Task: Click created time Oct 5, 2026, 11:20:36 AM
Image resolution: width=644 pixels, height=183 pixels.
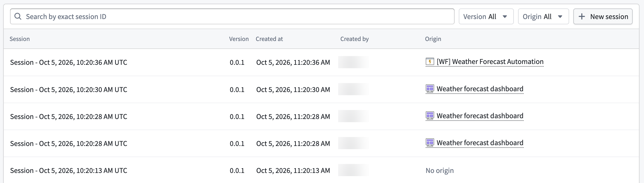Action: [293, 62]
